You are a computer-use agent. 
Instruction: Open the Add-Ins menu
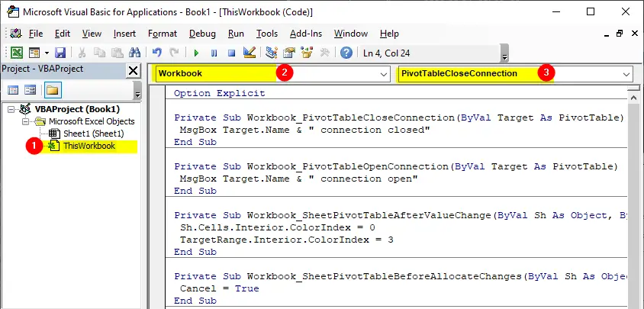click(306, 34)
